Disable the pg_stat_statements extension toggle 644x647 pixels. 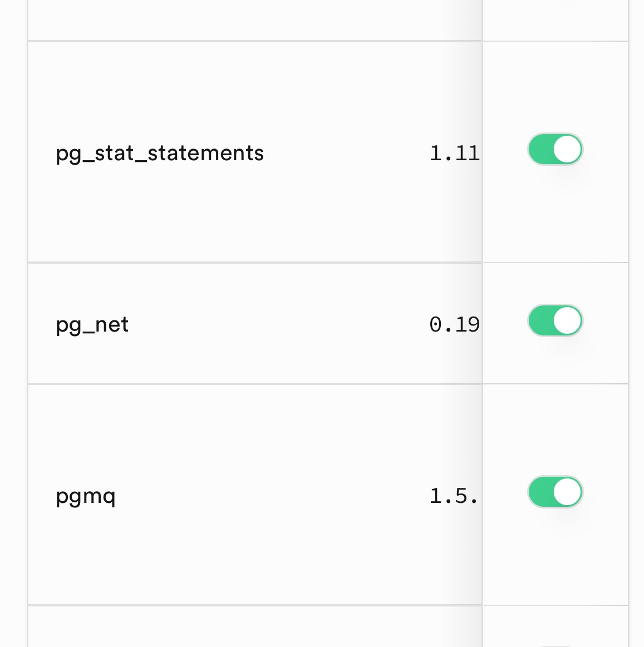coord(555,150)
